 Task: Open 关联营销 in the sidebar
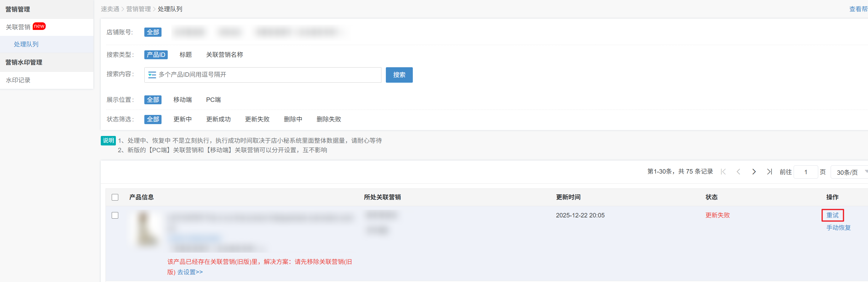click(x=18, y=27)
